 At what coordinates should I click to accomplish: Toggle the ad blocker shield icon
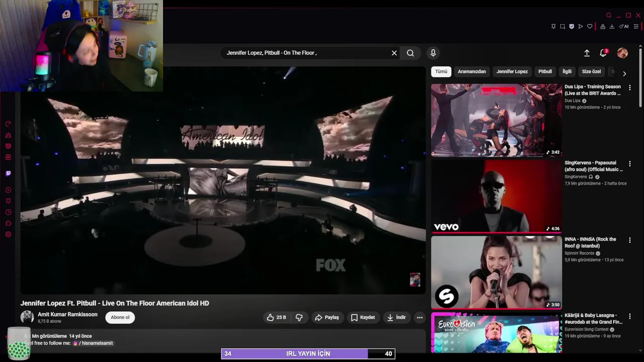(572, 27)
